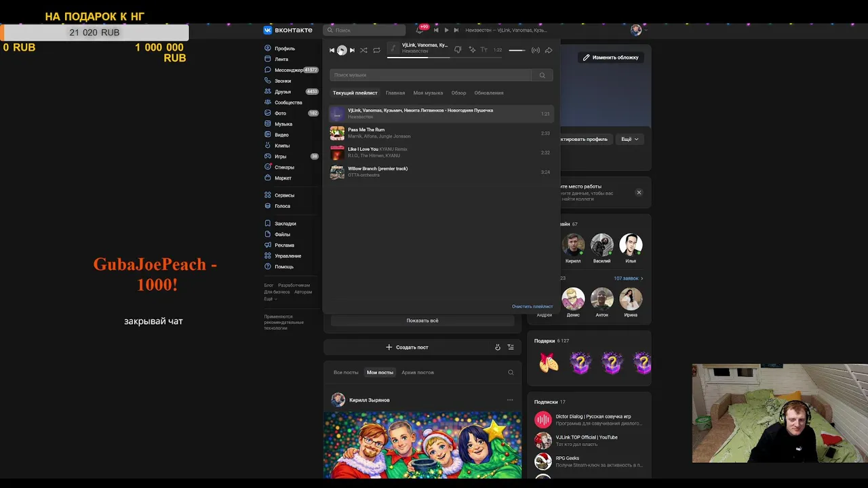Expand the Ещё dropdown on the profile

point(630,139)
